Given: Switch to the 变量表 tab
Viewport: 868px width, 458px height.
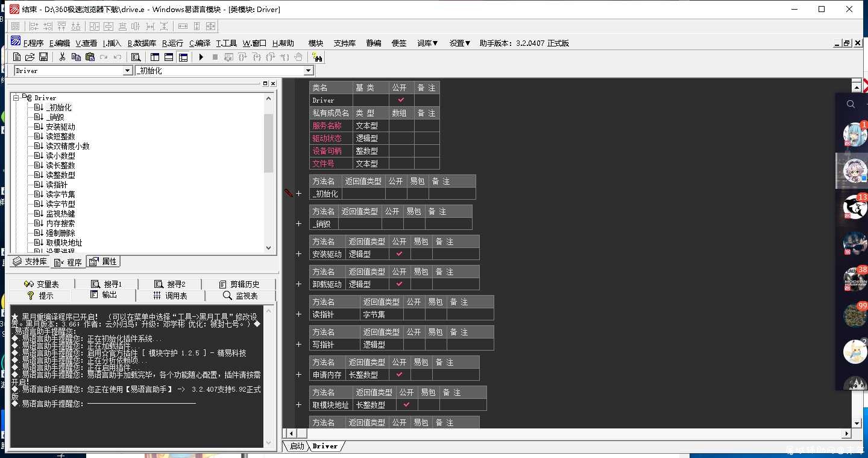Looking at the screenshot, I should coord(42,284).
